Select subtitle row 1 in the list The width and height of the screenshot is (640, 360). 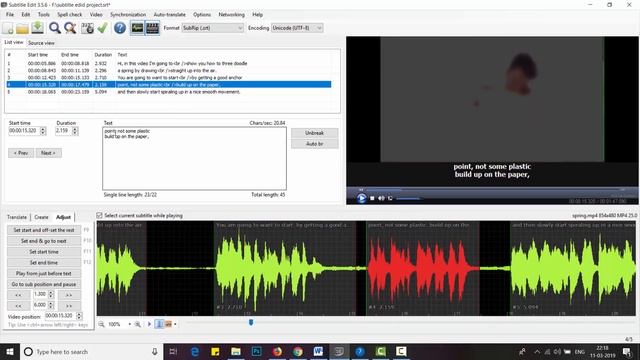tap(169, 64)
